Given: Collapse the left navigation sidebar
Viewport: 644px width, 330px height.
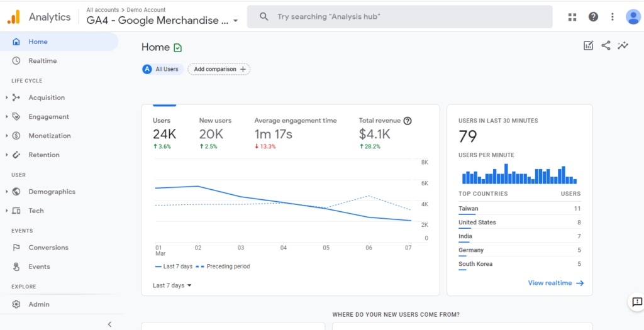Looking at the screenshot, I should (x=109, y=324).
